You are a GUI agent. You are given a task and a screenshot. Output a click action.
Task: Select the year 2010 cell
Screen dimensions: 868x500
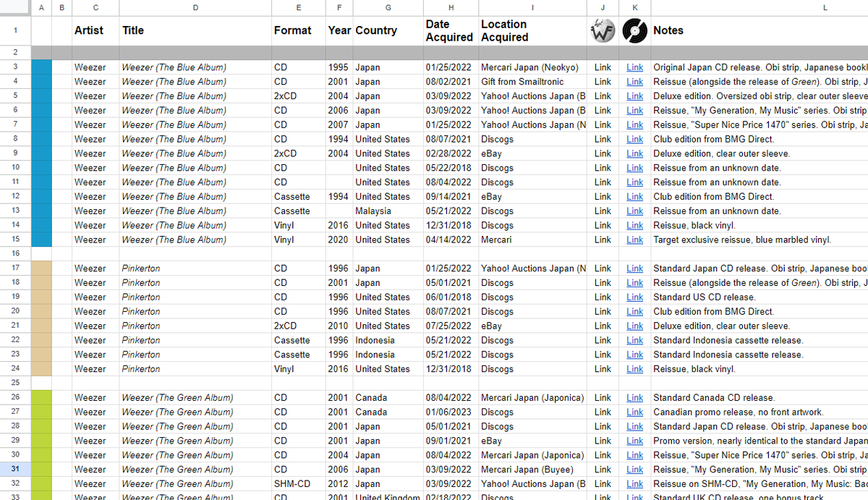(x=339, y=326)
